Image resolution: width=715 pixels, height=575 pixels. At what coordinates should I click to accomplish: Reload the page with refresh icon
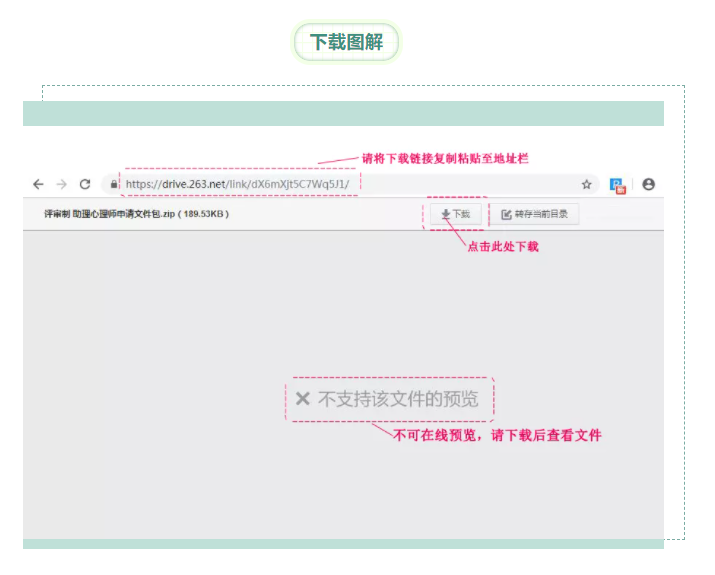85,184
